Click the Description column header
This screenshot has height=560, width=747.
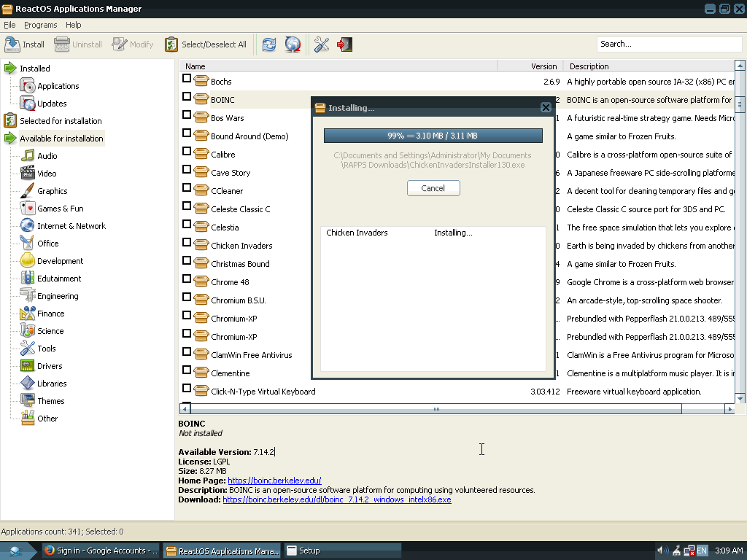point(649,66)
